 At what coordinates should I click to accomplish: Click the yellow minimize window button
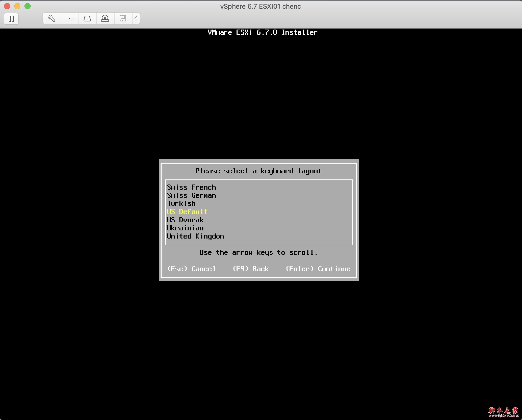tap(17, 6)
